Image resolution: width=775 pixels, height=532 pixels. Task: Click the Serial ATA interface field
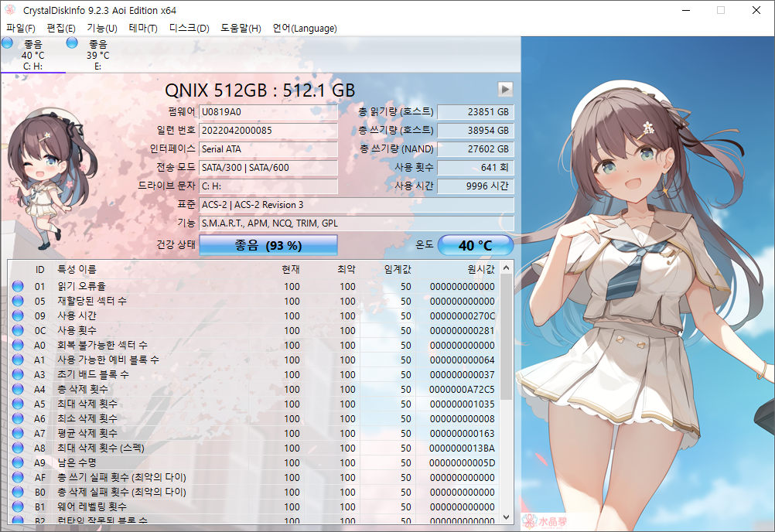pos(268,149)
